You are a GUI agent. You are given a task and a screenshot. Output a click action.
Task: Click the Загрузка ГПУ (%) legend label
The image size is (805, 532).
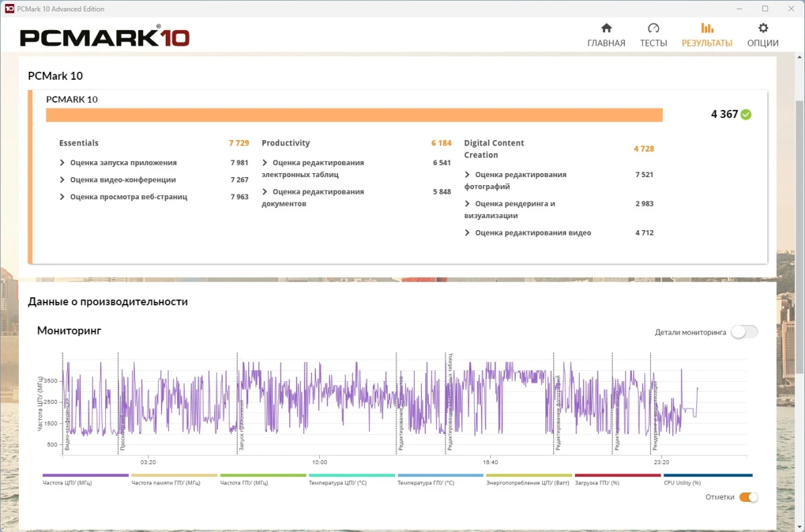pos(597,483)
